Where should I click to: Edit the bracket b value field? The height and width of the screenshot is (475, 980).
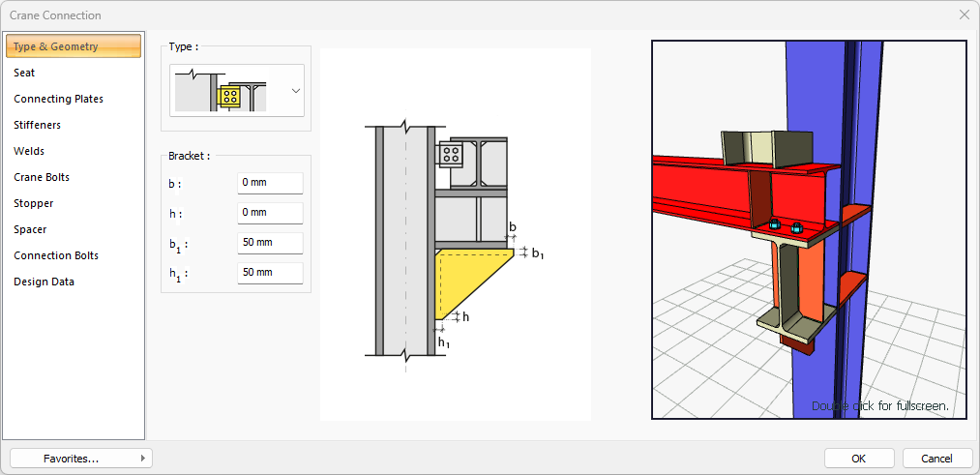(x=270, y=183)
